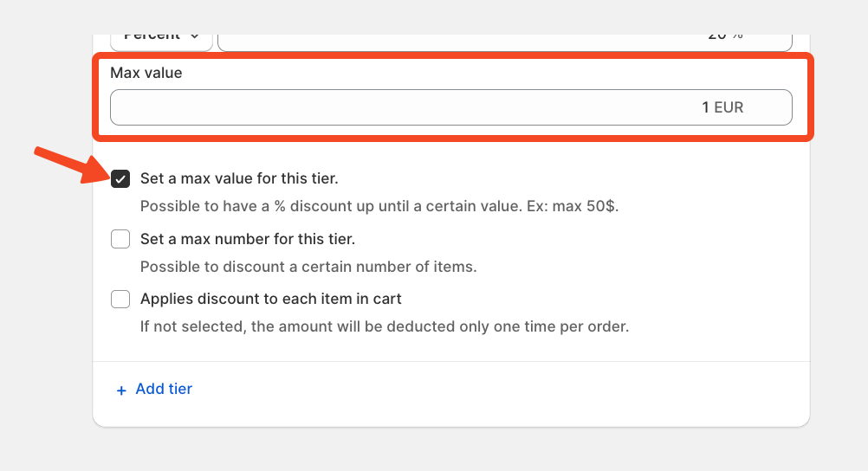
Task: Click the red arrow annotation icon
Action: click(69, 165)
